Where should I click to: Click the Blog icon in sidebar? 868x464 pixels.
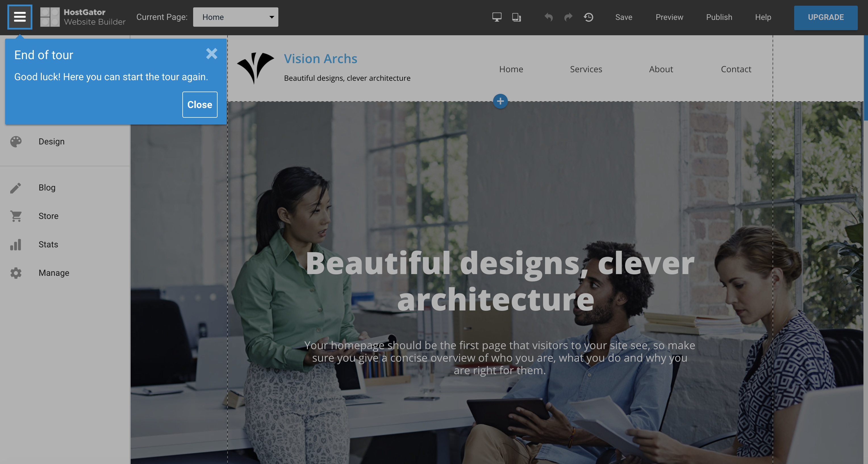[16, 187]
